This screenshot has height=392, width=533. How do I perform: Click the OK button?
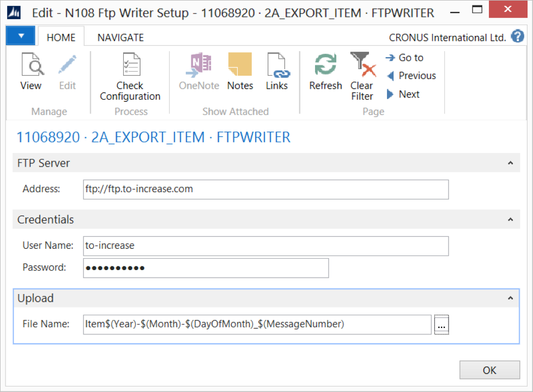point(489,370)
